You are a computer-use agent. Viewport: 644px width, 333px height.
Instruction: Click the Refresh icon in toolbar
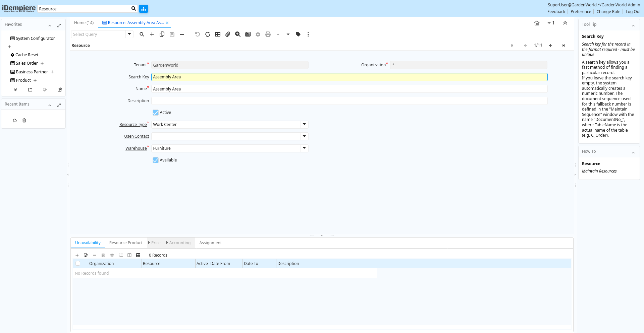[208, 35]
